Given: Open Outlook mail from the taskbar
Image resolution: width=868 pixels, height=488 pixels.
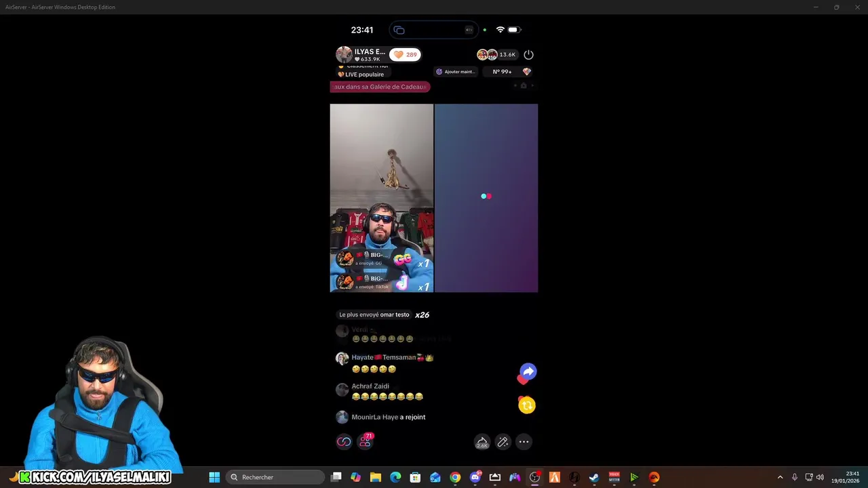Looking at the screenshot, I should tap(435, 477).
